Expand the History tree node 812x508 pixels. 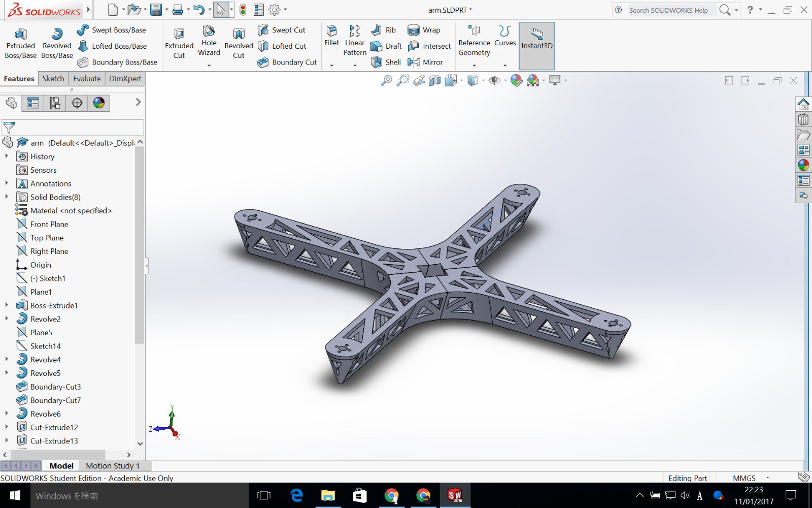[x=7, y=156]
